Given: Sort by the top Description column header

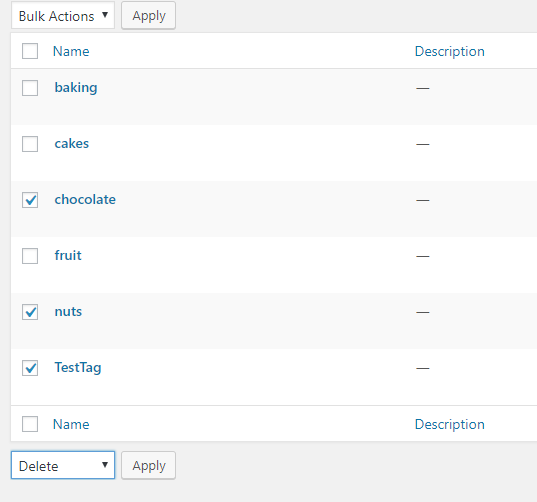Looking at the screenshot, I should 449,51.
